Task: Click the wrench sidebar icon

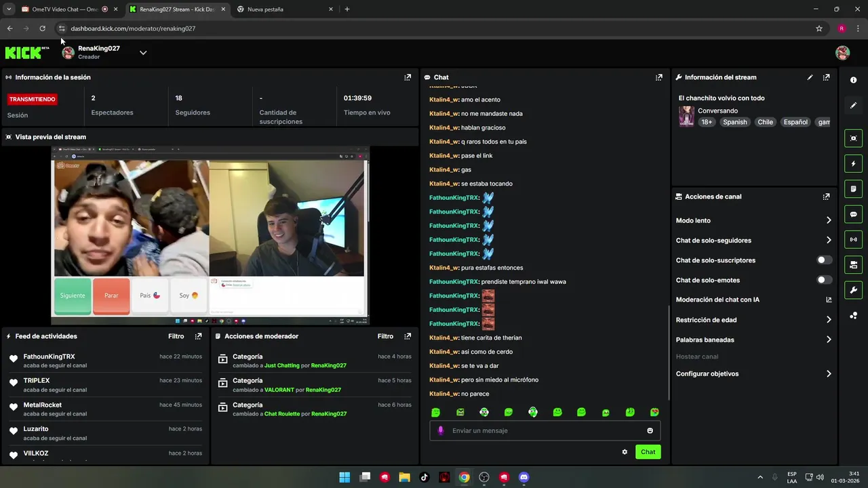Action: click(853, 290)
